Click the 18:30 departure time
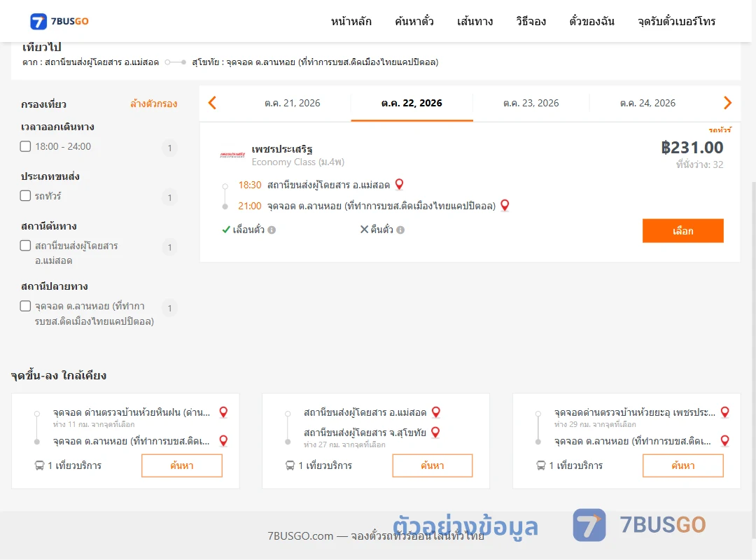Viewport: 756px width, 560px height. pyautogui.click(x=250, y=185)
